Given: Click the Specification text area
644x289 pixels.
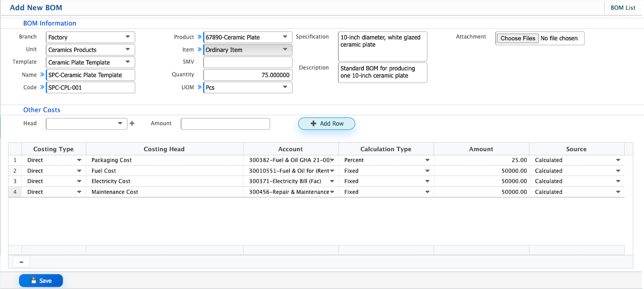Looking at the screenshot, I should [382, 46].
